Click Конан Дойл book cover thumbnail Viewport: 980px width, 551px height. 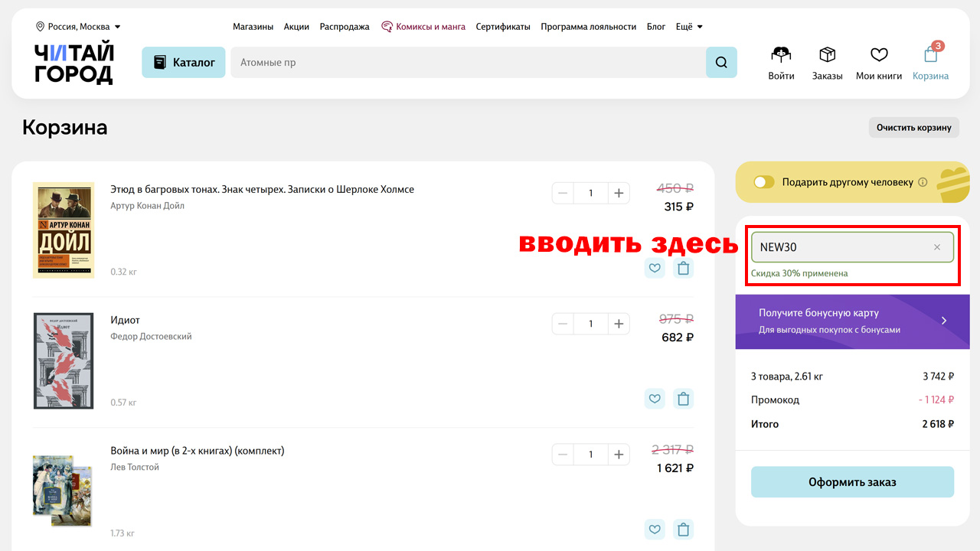(64, 230)
